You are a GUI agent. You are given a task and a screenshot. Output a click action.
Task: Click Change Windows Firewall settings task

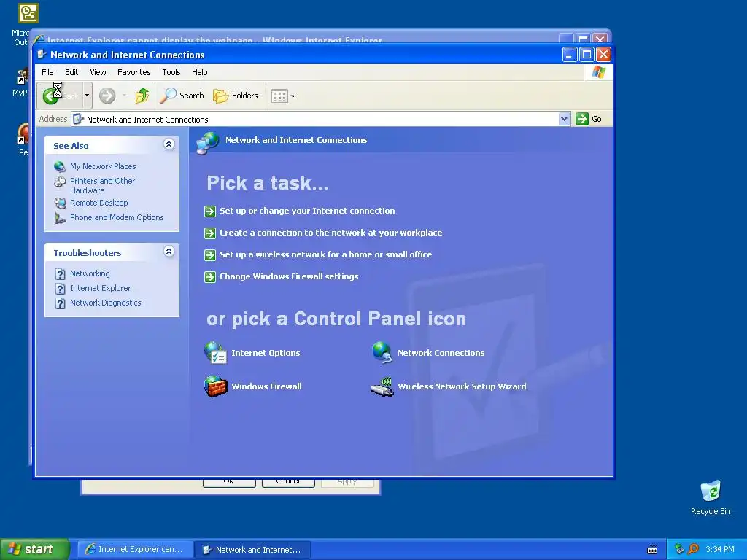pyautogui.click(x=289, y=276)
